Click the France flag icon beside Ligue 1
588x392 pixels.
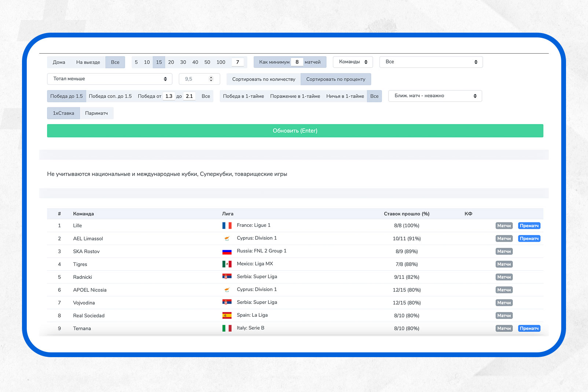click(227, 226)
